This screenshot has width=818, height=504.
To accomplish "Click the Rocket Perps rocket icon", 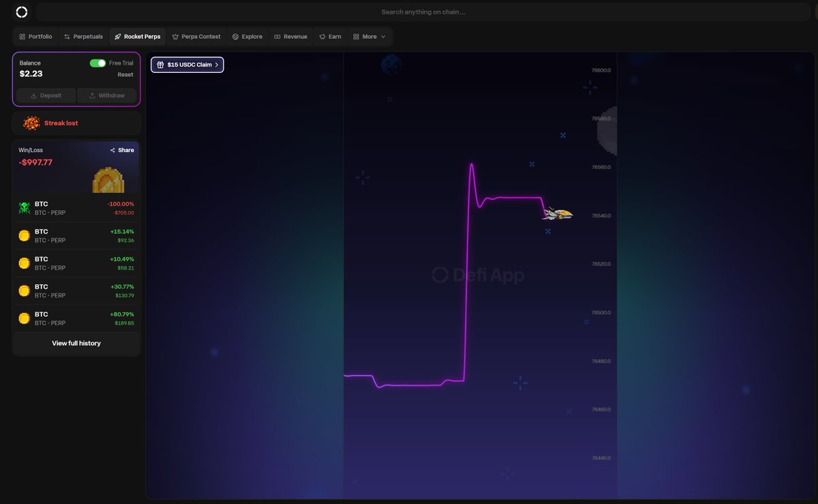I will pos(118,37).
